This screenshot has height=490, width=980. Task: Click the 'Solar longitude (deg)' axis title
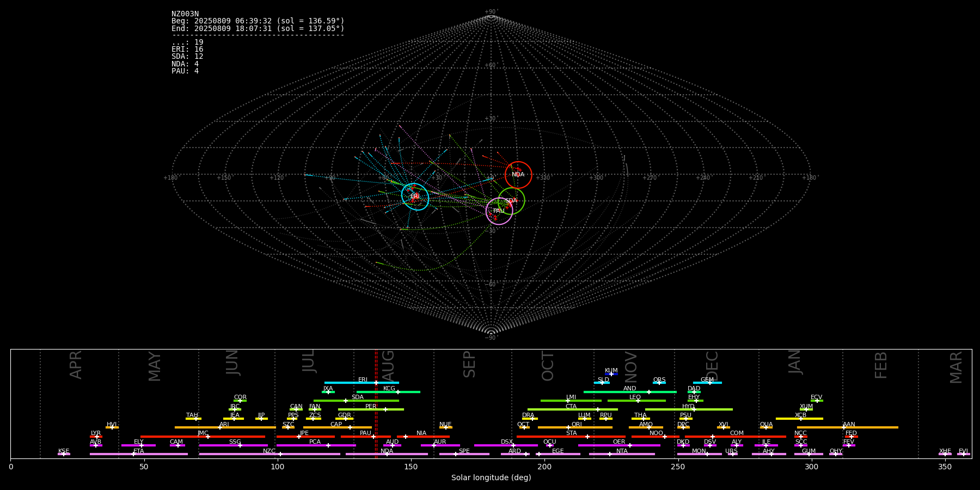(x=491, y=477)
